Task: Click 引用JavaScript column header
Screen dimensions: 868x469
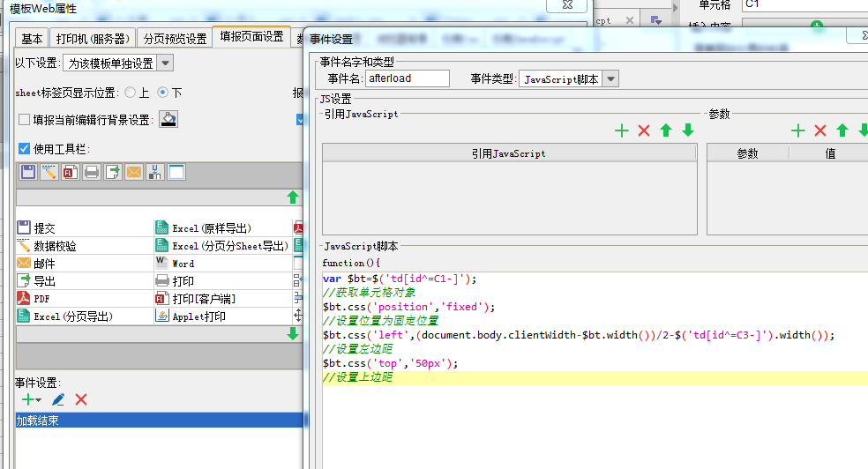Action: click(x=509, y=153)
